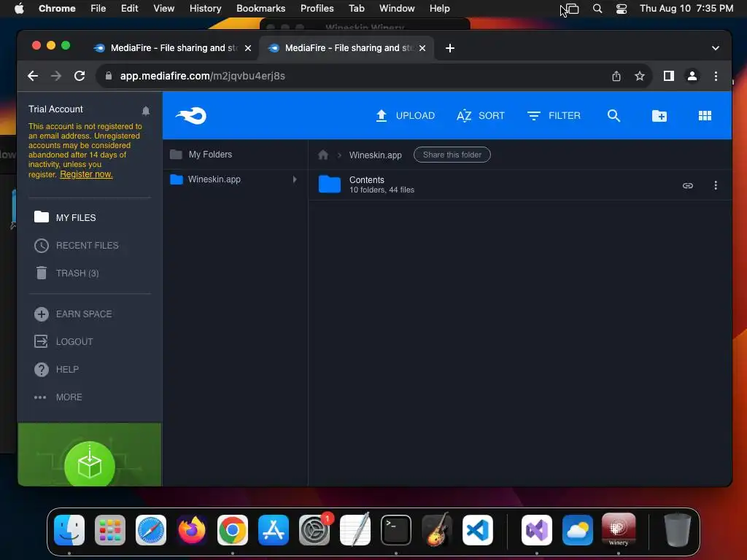747x560 pixels.
Task: View site information lock icon
Action: (109, 76)
